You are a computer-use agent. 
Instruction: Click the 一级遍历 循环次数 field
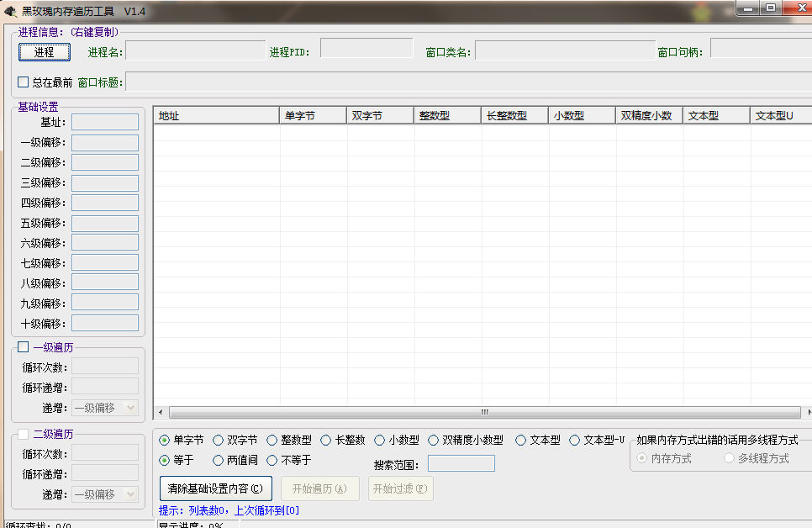coord(105,366)
